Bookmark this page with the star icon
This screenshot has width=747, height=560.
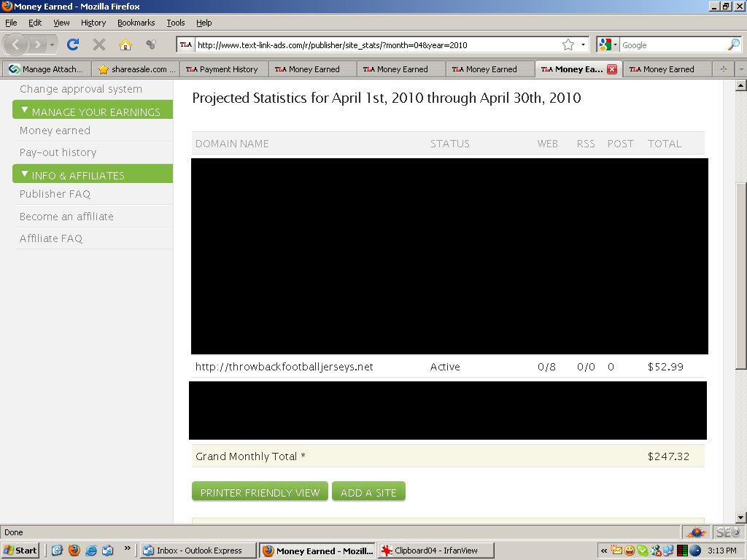point(568,44)
